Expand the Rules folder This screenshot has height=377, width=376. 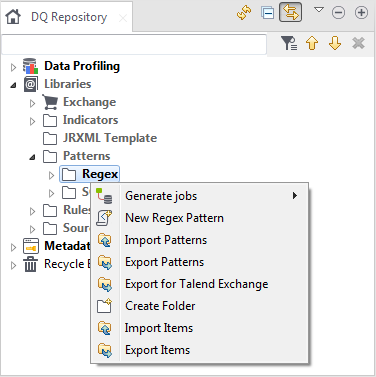(32, 211)
